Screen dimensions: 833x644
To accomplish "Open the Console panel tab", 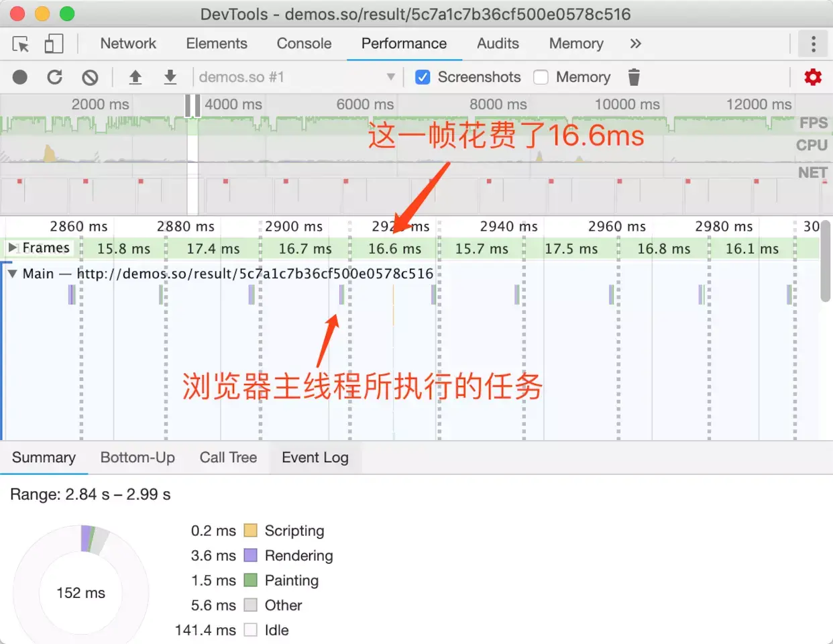I will (x=304, y=44).
